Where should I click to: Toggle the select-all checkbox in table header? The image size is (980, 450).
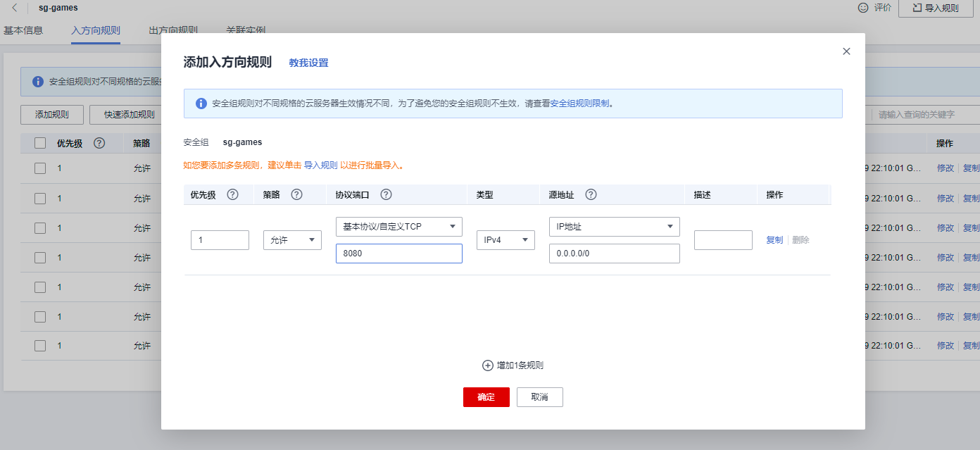40,143
